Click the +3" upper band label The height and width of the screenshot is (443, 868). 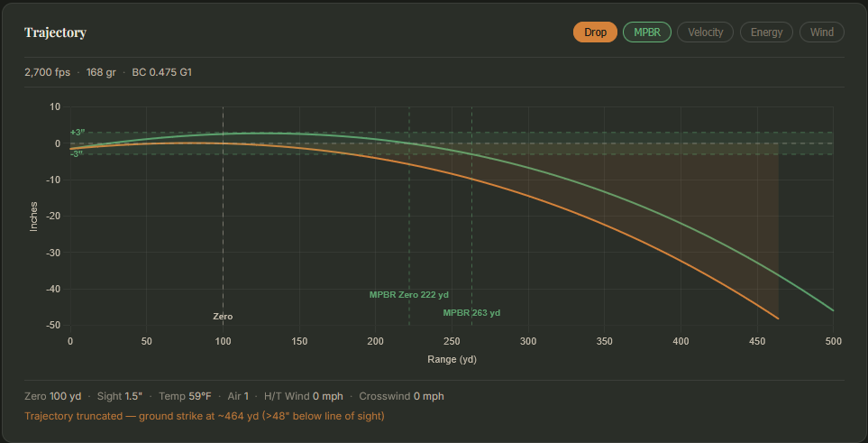coord(78,132)
